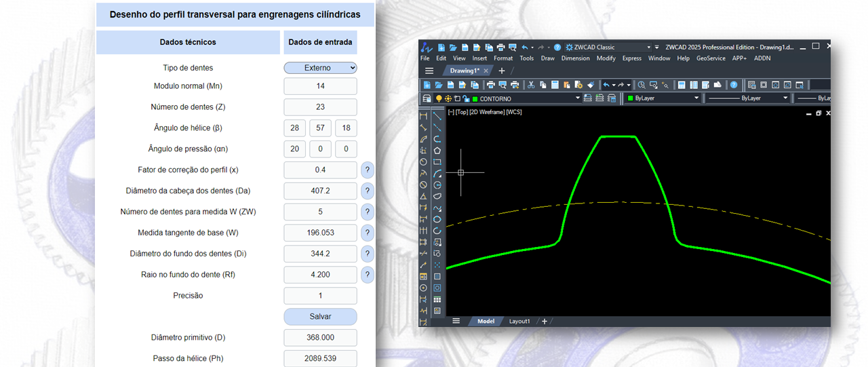Open the Modify menu
Screen dimensions: 868x367
[606, 58]
